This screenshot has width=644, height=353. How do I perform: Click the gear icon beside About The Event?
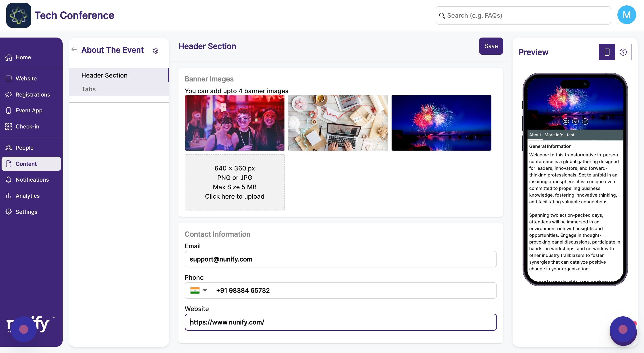click(156, 51)
